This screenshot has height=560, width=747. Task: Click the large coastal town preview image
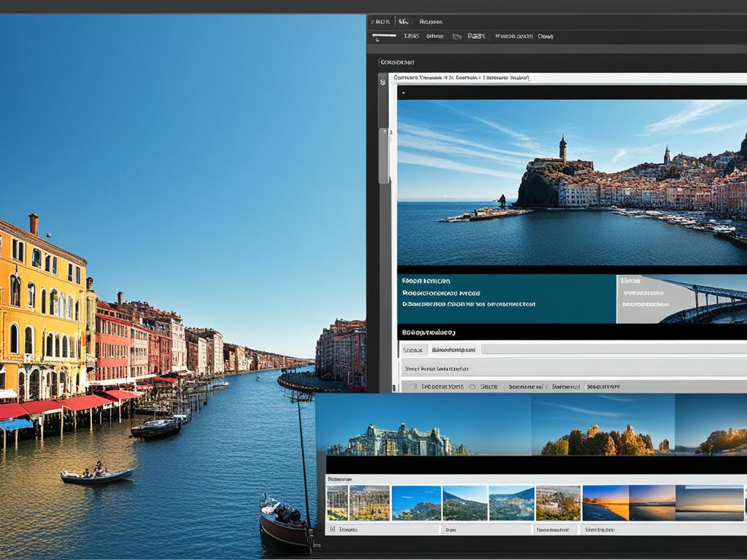point(572,182)
